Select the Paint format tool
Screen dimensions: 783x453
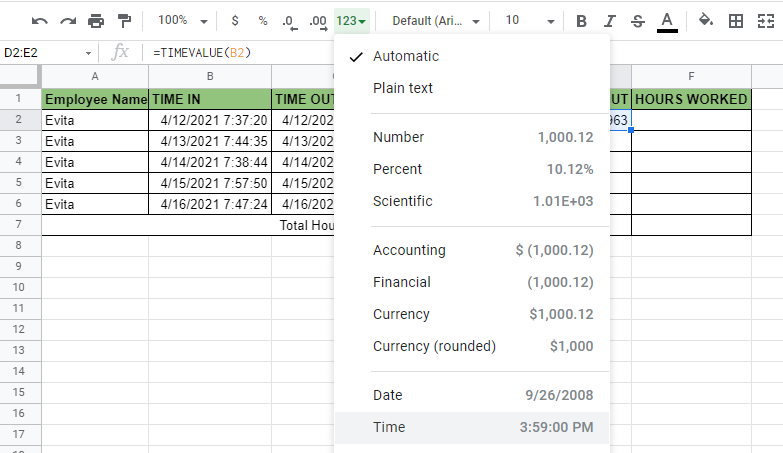[124, 20]
